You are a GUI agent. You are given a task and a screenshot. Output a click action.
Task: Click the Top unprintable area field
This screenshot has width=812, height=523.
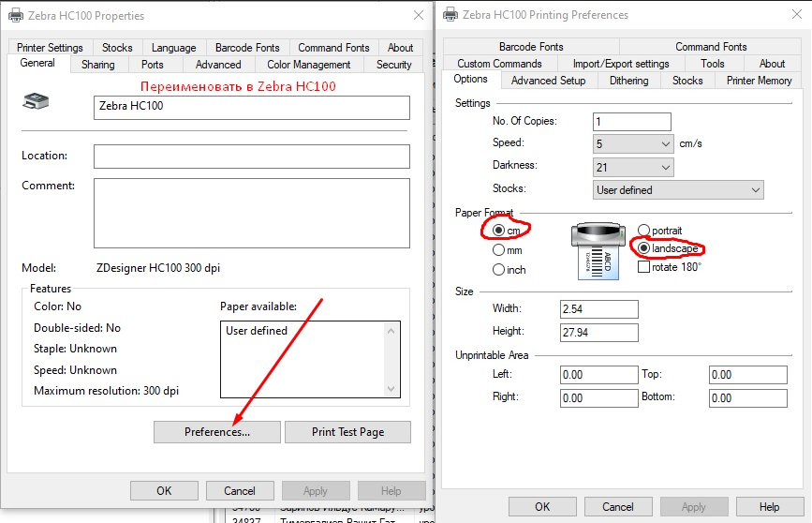click(747, 375)
